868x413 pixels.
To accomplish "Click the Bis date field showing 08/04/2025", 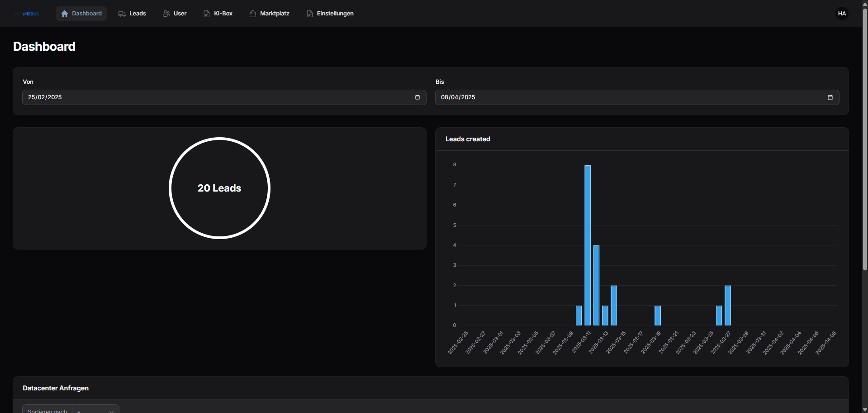I will (x=629, y=97).
